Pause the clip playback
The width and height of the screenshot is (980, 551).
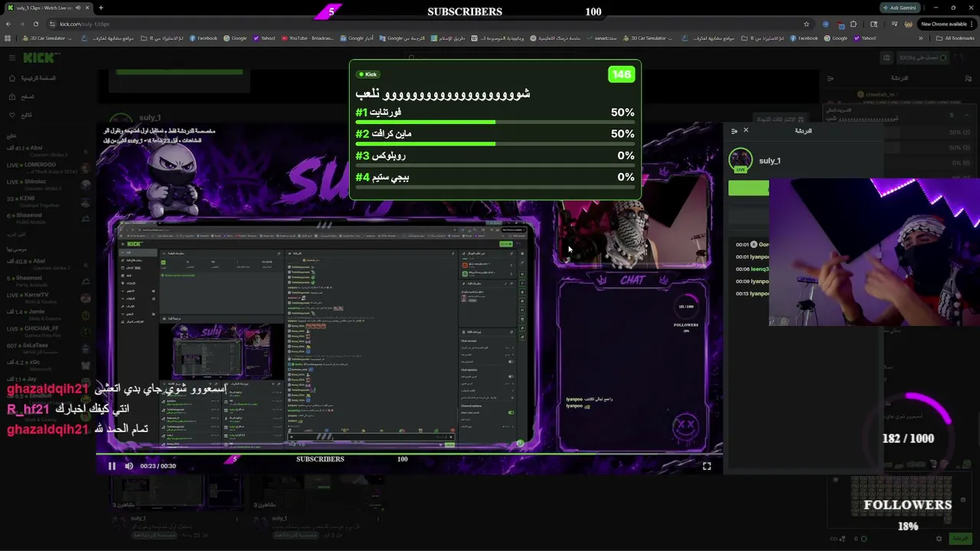point(112,465)
